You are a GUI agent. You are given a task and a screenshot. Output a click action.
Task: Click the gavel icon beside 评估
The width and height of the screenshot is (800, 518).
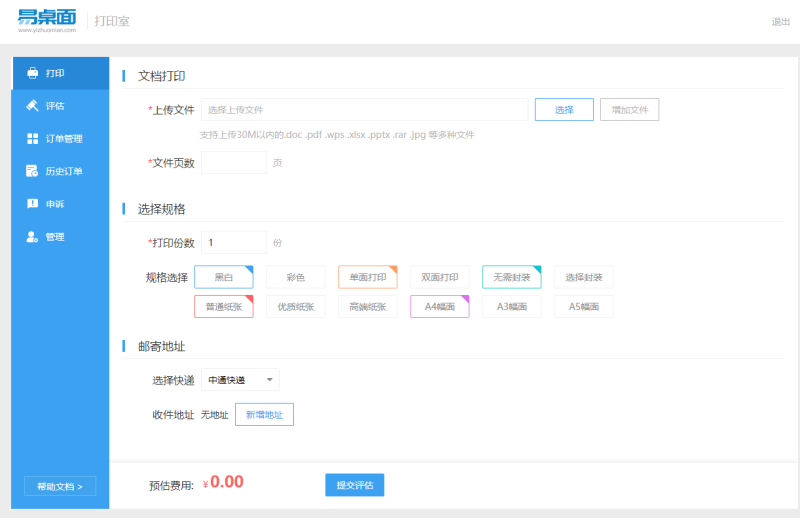tap(33, 106)
